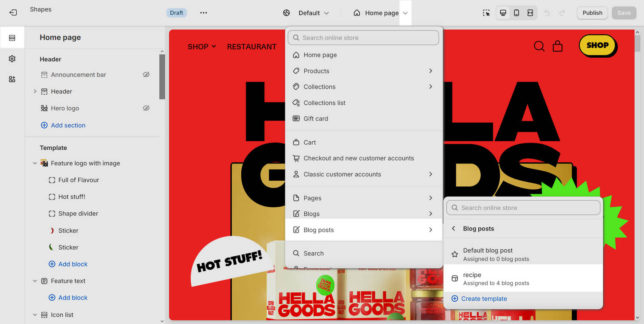
Task: Click the Blog posts Search online store field
Action: (523, 208)
